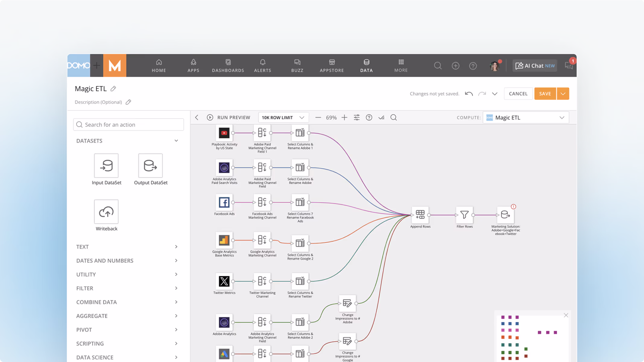
Task: Close the canvas minimap
Action: pyautogui.click(x=566, y=315)
